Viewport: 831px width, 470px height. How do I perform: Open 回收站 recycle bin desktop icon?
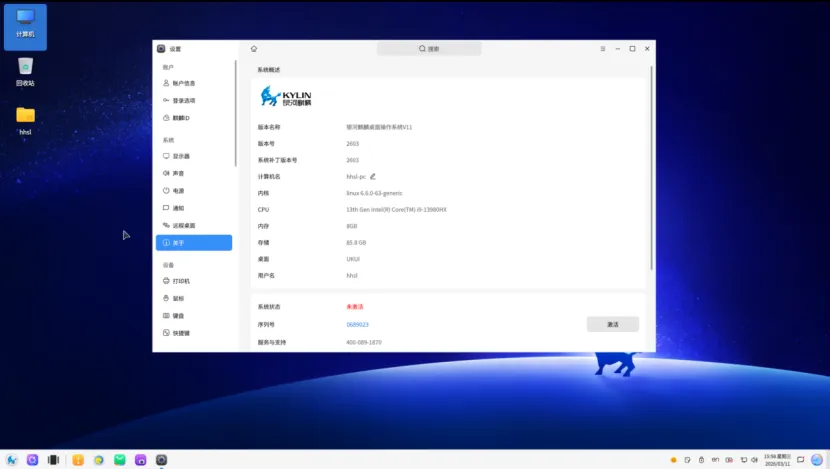pos(25,72)
